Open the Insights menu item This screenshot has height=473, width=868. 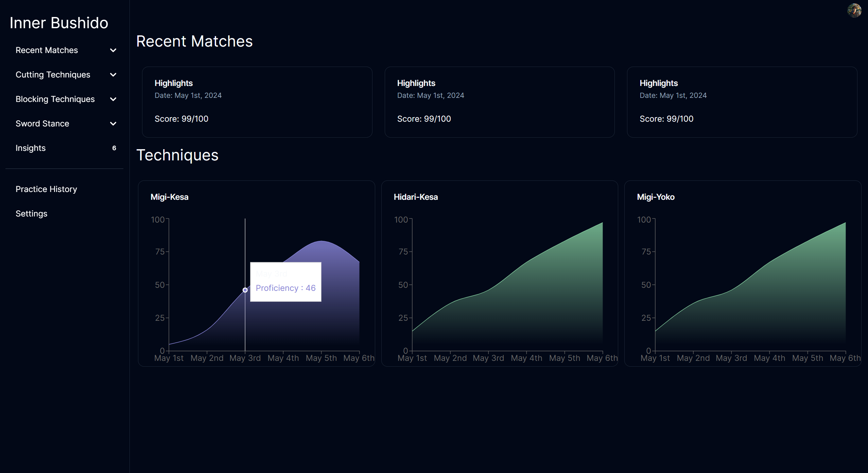point(31,148)
